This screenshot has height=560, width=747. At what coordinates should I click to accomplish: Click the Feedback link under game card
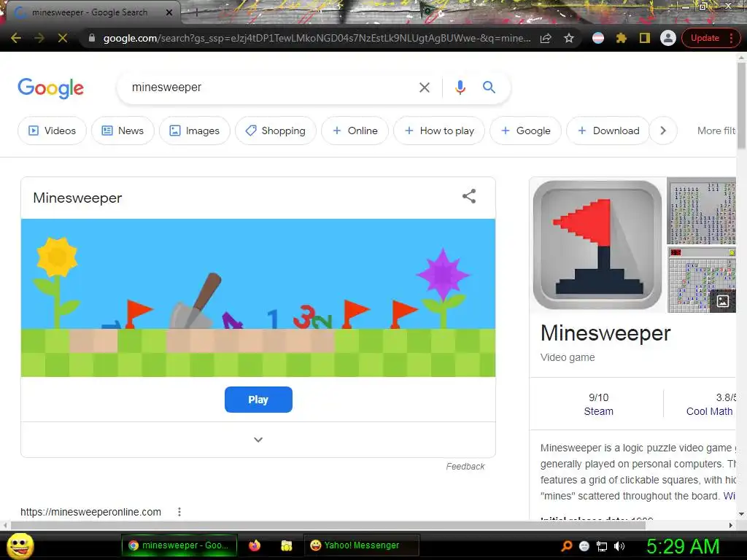click(x=465, y=467)
